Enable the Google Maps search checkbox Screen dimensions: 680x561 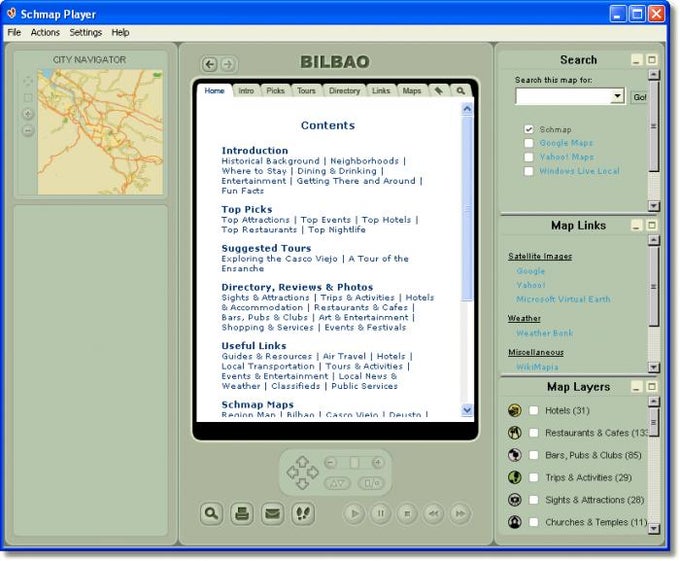528,143
